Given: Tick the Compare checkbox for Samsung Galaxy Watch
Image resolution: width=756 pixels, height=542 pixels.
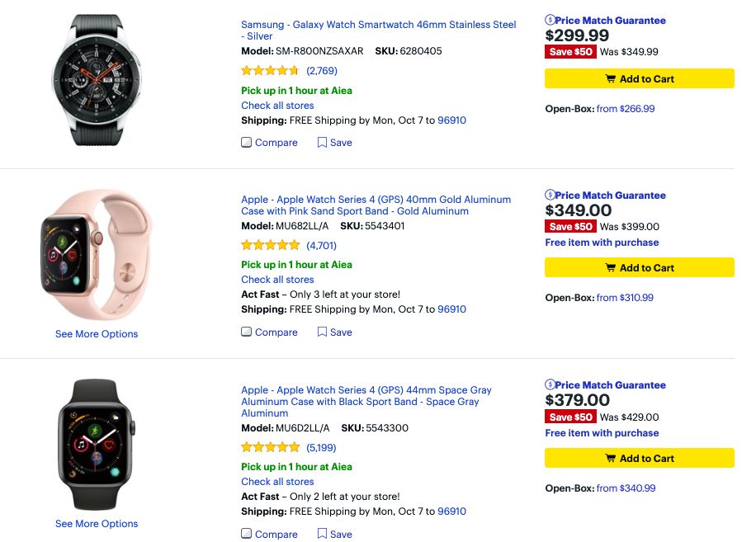Looking at the screenshot, I should (247, 143).
